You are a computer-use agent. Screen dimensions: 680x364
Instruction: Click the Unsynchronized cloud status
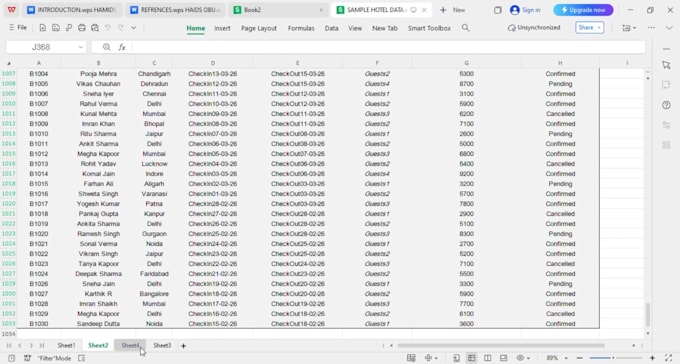tap(534, 28)
